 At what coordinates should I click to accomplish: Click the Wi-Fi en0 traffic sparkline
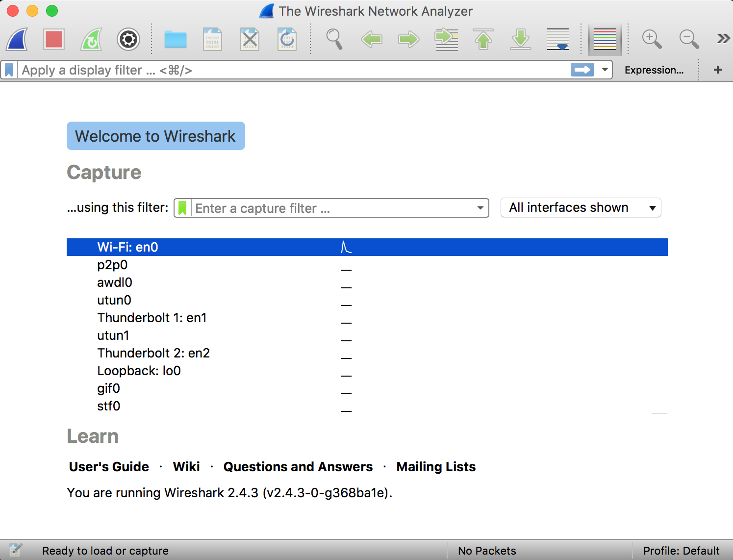tap(346, 247)
